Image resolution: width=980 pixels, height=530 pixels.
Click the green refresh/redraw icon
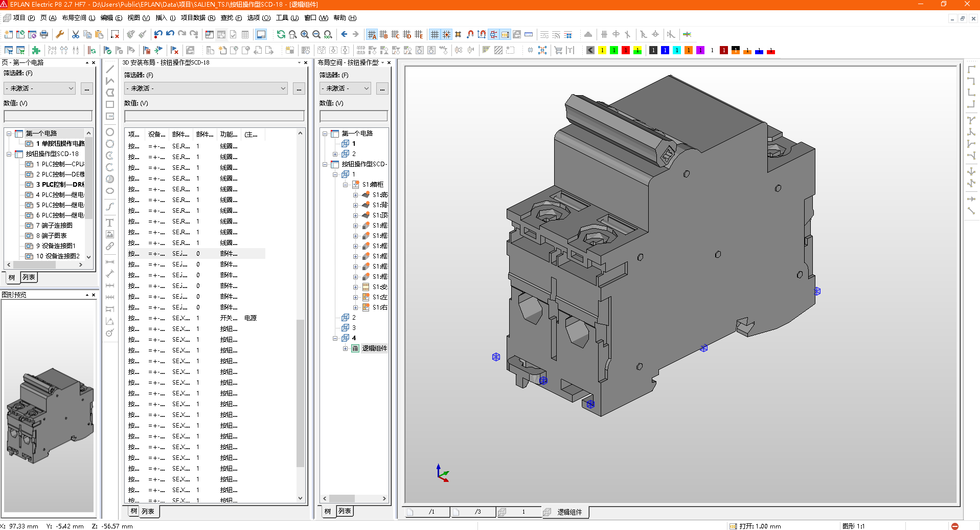point(281,34)
